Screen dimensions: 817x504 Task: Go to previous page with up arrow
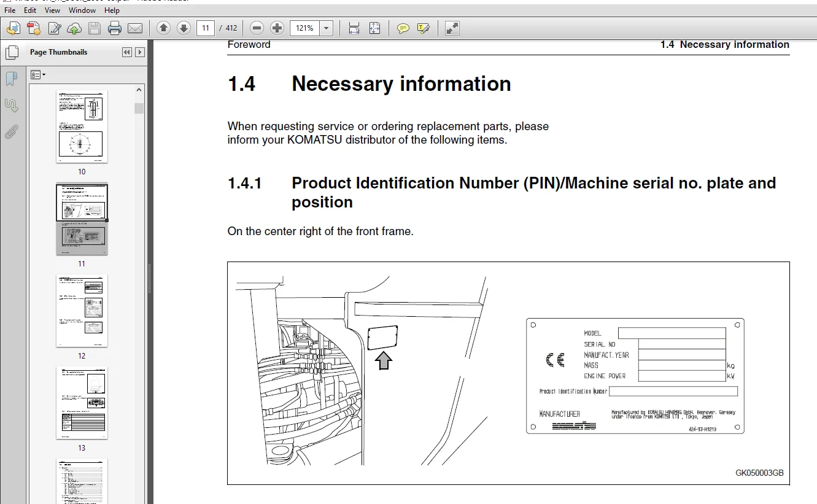click(x=163, y=28)
